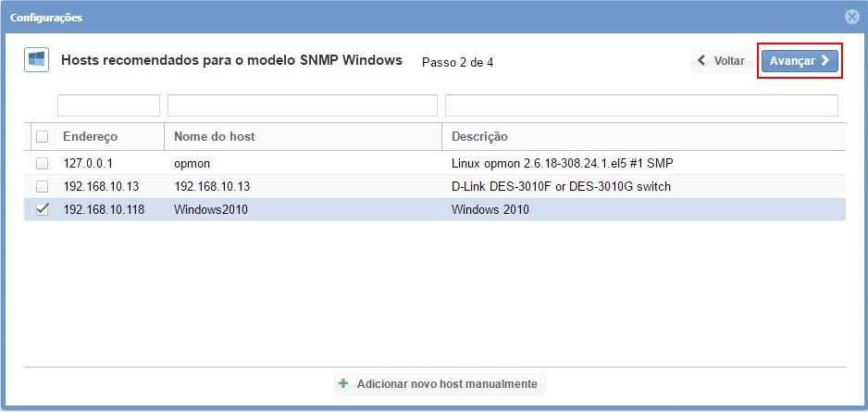Viewport: 868px width, 412px height.
Task: Check the box for host 127.0.0.1
Action: [42, 163]
